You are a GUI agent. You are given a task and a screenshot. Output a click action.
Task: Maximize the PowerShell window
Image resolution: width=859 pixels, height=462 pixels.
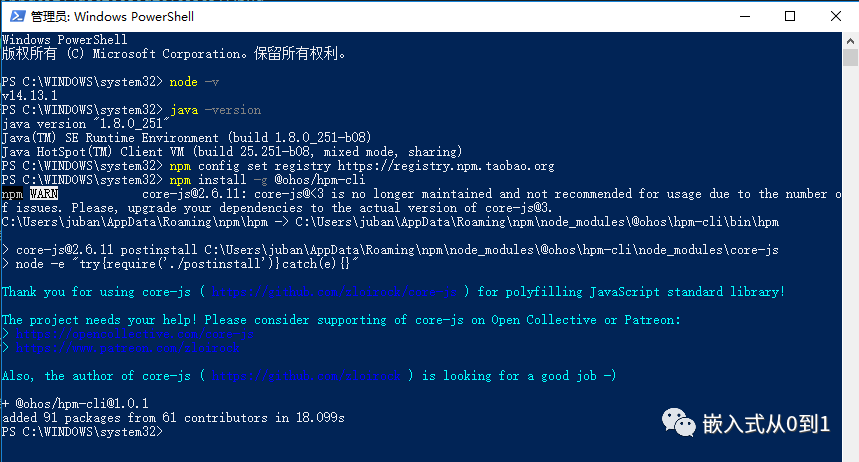point(790,16)
